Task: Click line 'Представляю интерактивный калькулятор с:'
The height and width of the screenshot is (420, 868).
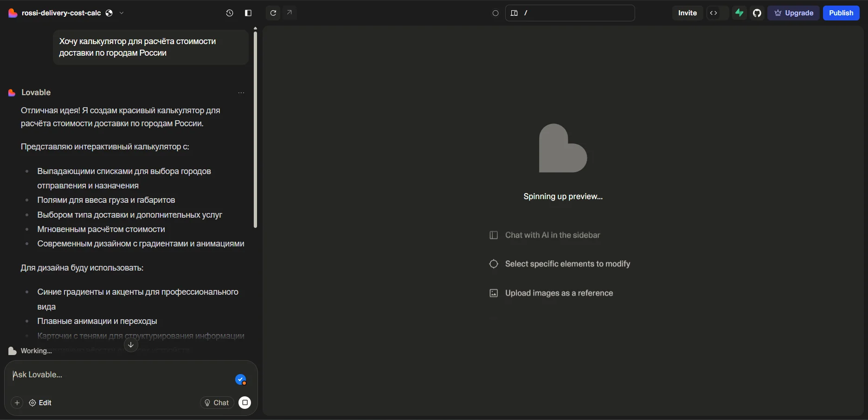Action: click(x=105, y=147)
